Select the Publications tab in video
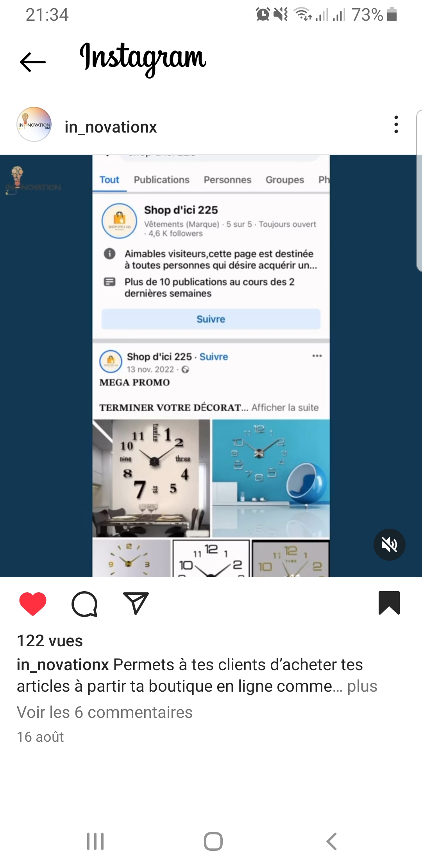422x868 pixels. (161, 180)
